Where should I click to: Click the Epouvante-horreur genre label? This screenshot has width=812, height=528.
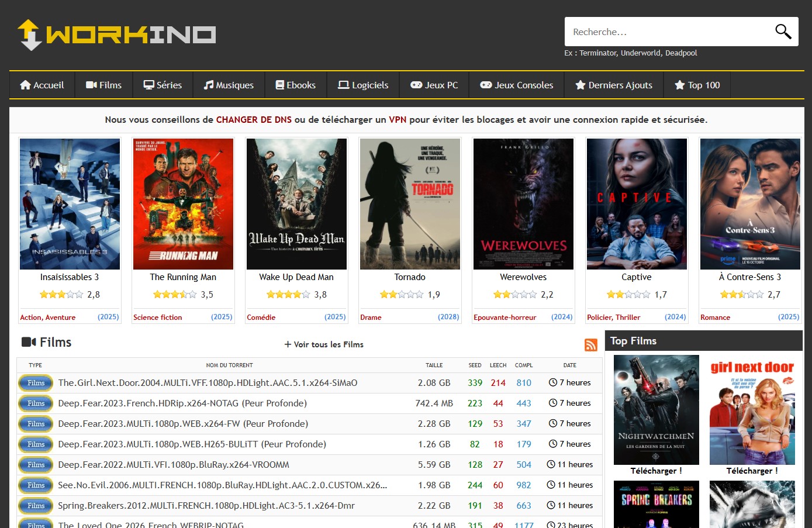click(x=505, y=318)
